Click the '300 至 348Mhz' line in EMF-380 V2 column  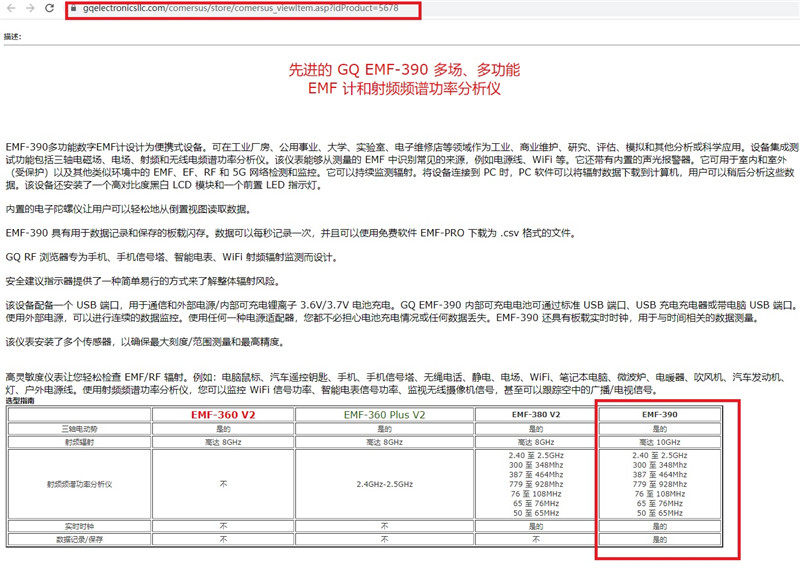(x=536, y=465)
